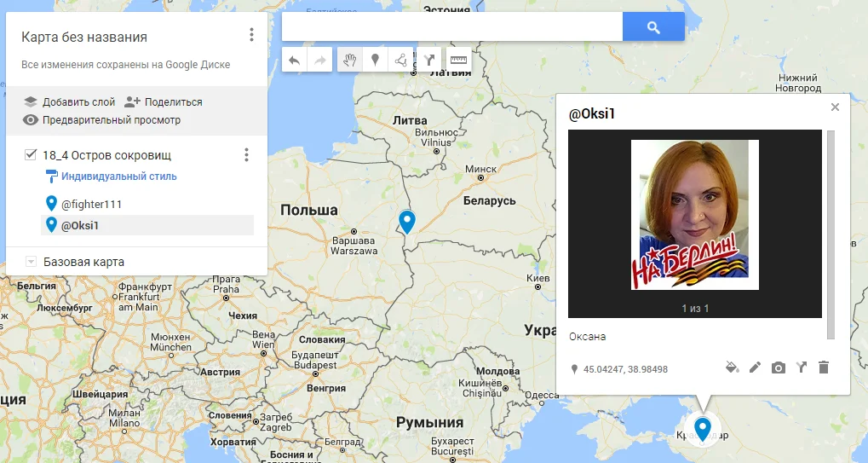This screenshot has width=868, height=463.
Task: Click the description text Оксана
Action: 588,336
